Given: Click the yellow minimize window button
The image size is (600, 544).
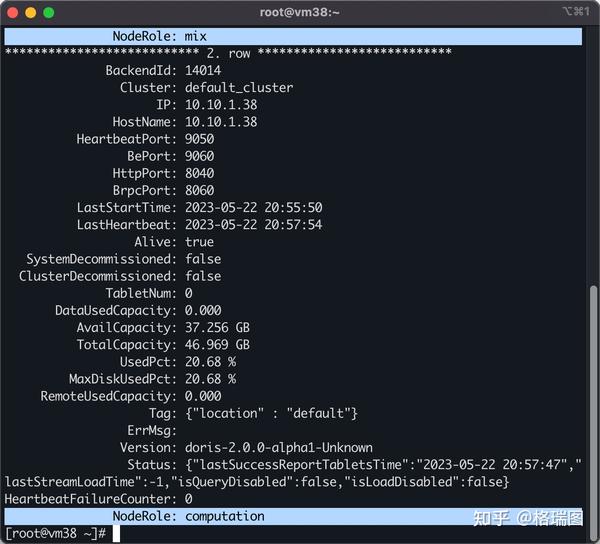Looking at the screenshot, I should click(31, 13).
